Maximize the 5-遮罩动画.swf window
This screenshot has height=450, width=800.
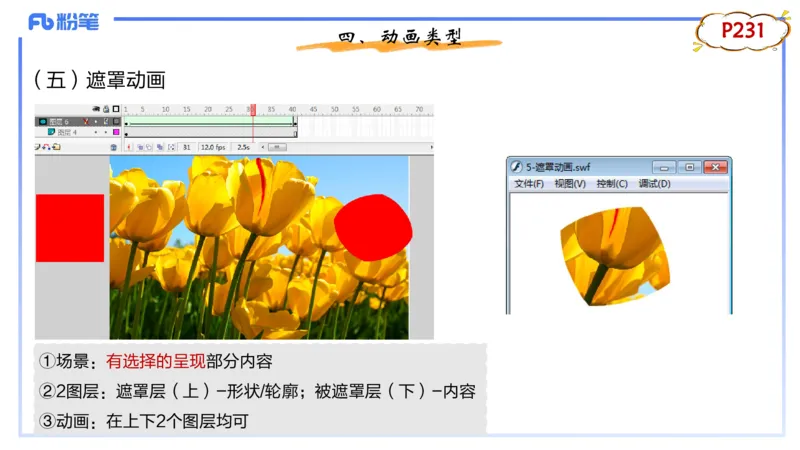[x=689, y=167]
